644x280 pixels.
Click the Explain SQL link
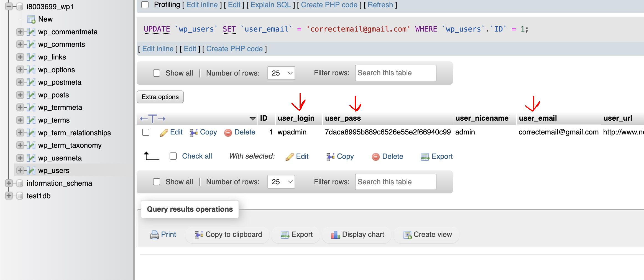270,4
